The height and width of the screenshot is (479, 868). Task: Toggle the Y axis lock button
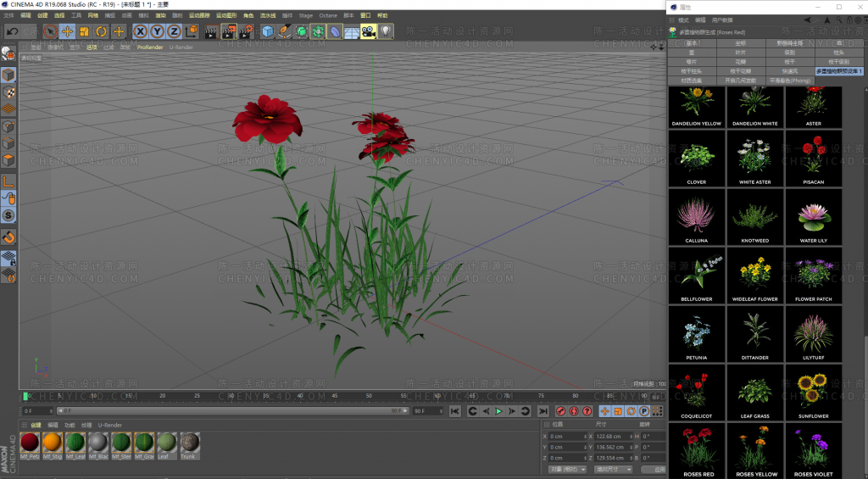(158, 31)
